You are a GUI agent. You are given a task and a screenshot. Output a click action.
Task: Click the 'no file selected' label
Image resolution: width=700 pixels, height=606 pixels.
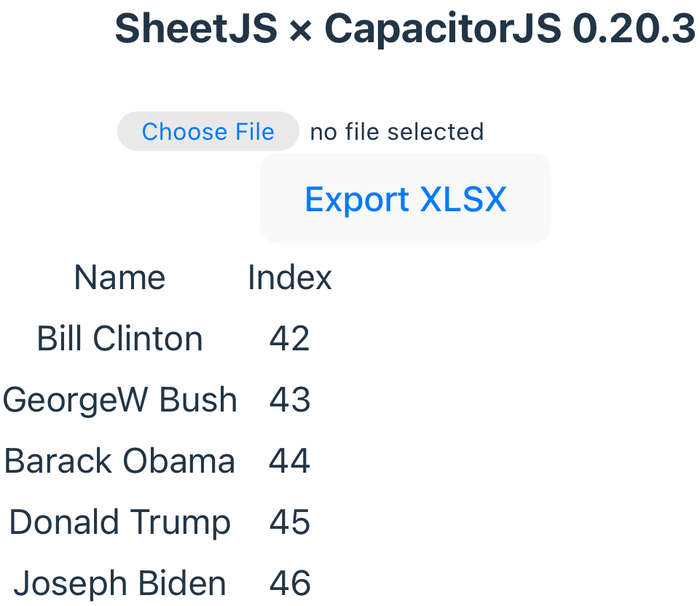click(396, 132)
